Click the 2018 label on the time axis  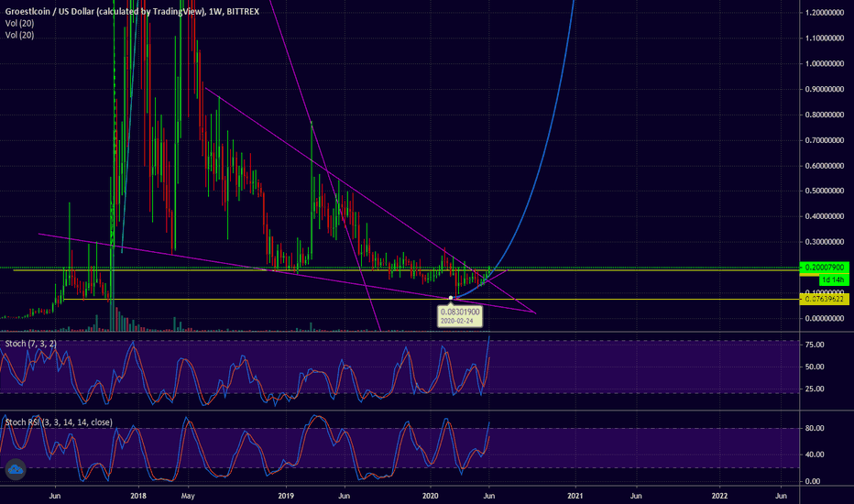click(138, 496)
